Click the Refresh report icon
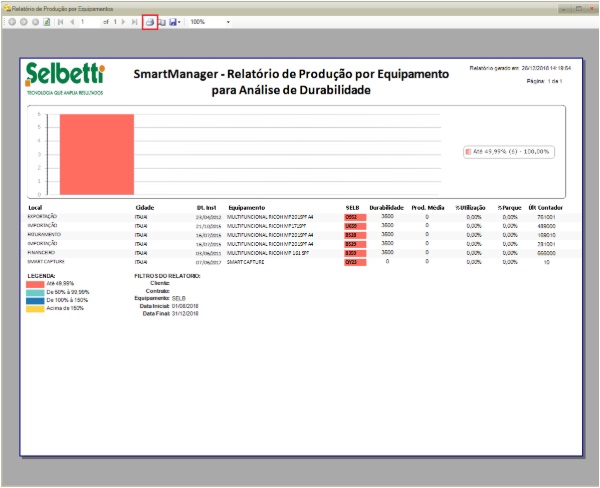600x488 pixels. (47, 22)
